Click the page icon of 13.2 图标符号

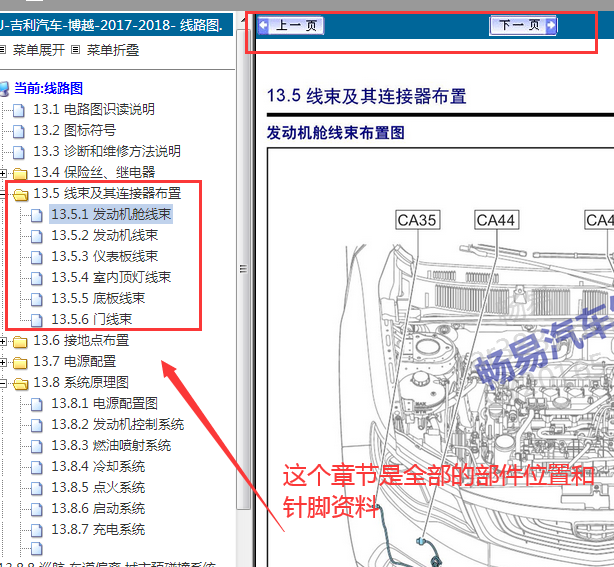(18, 131)
